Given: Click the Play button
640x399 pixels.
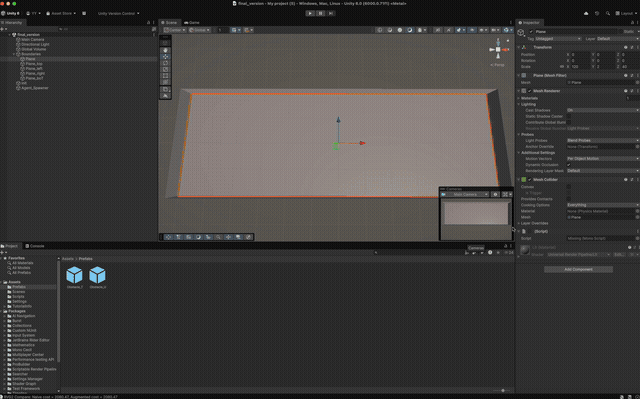Looking at the screenshot, I should pos(310,13).
